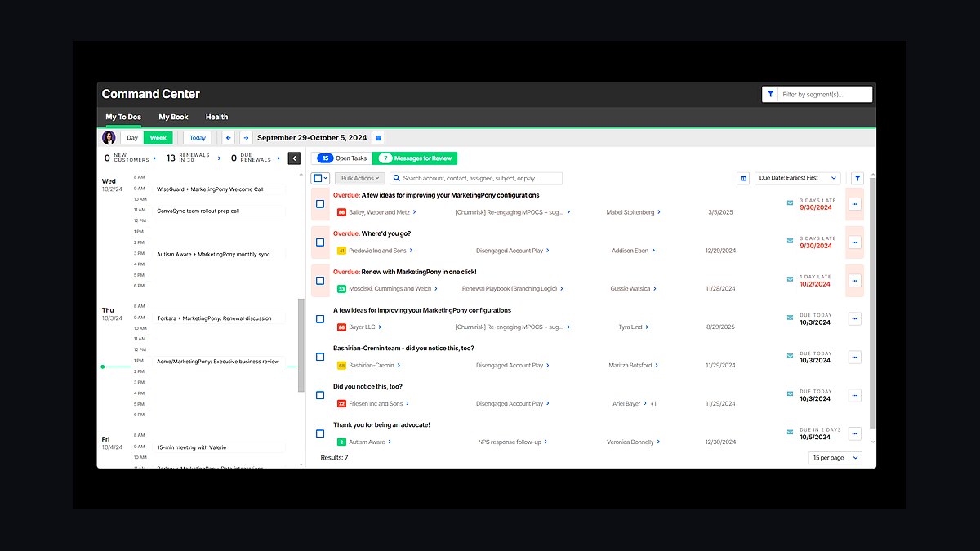The height and width of the screenshot is (551, 980).
Task: Click the envelope icon in the Bayer LLC row
Action: (x=790, y=318)
